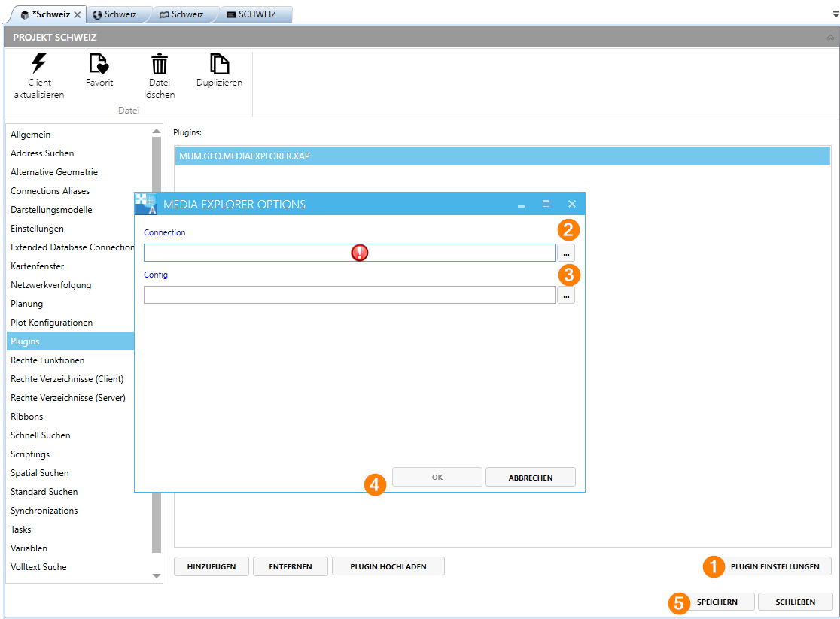Select Variablen in the sidebar

[29, 548]
